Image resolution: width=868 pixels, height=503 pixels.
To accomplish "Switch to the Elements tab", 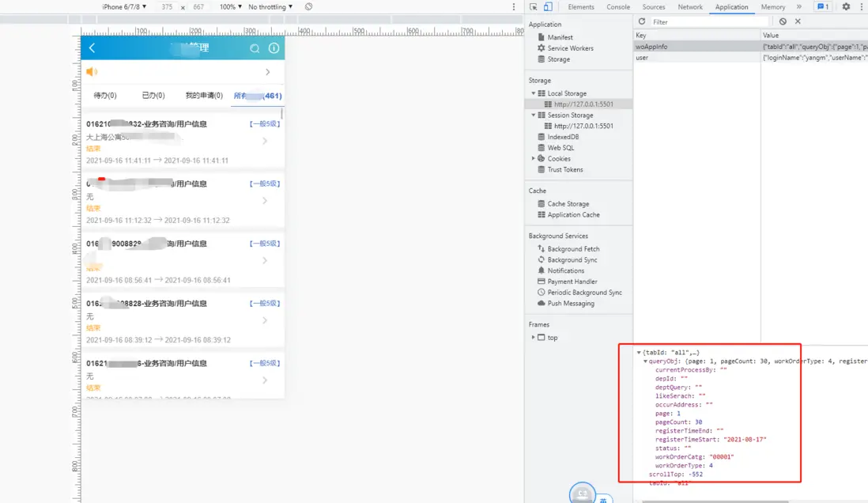I will click(x=581, y=6).
